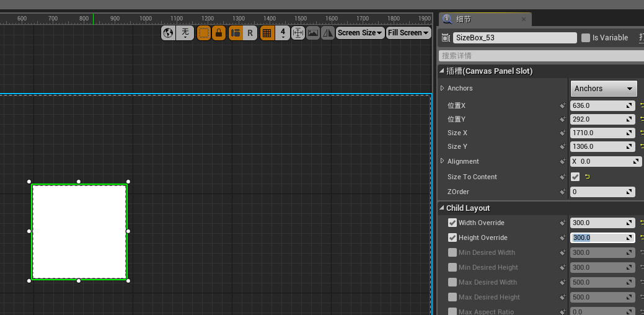This screenshot has width=644, height=315.
Task: Toggle the padlock respect-locks button
Action: [x=219, y=33]
